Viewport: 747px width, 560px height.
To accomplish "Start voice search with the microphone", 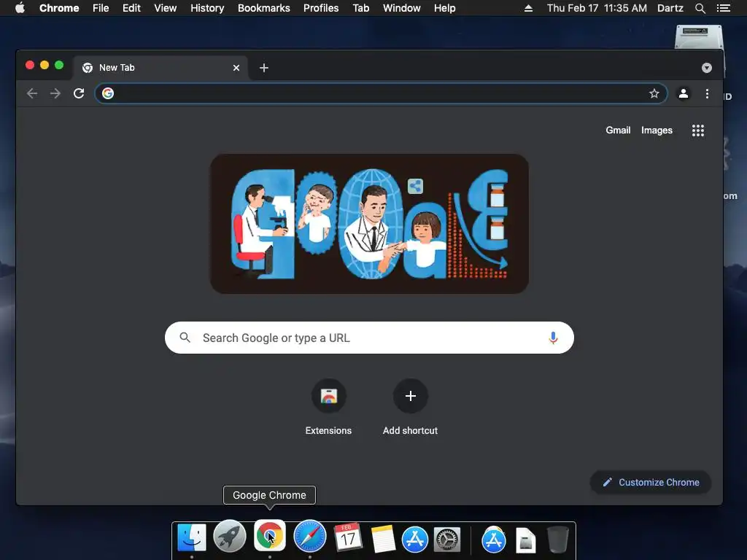I will [x=553, y=338].
